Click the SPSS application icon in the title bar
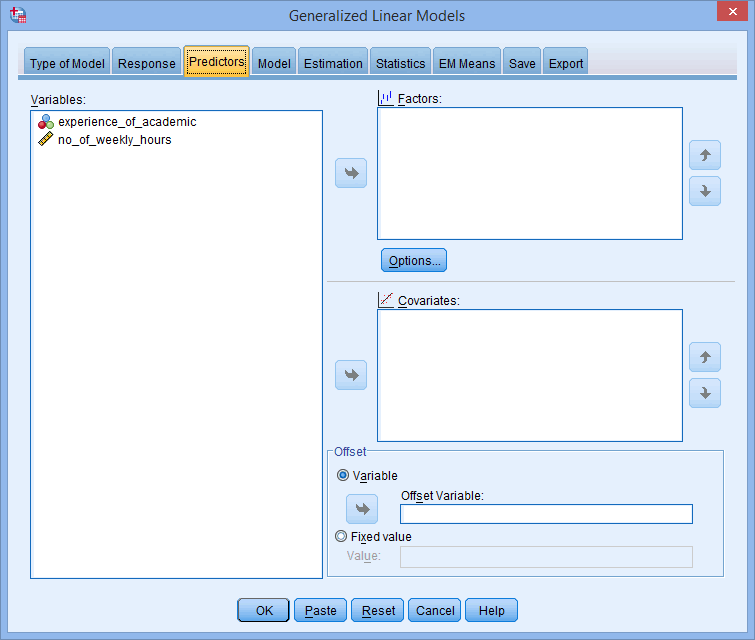Viewport: 755px width, 640px height. [x=18, y=15]
